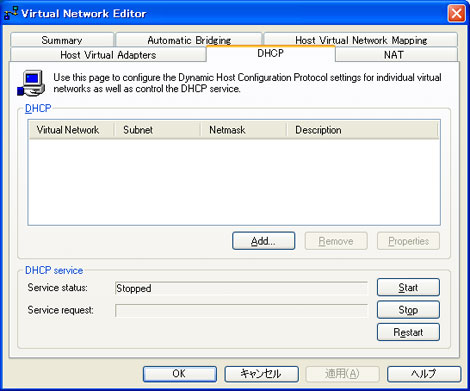Open the NAT tab
This screenshot has width=470, height=391.
point(394,55)
